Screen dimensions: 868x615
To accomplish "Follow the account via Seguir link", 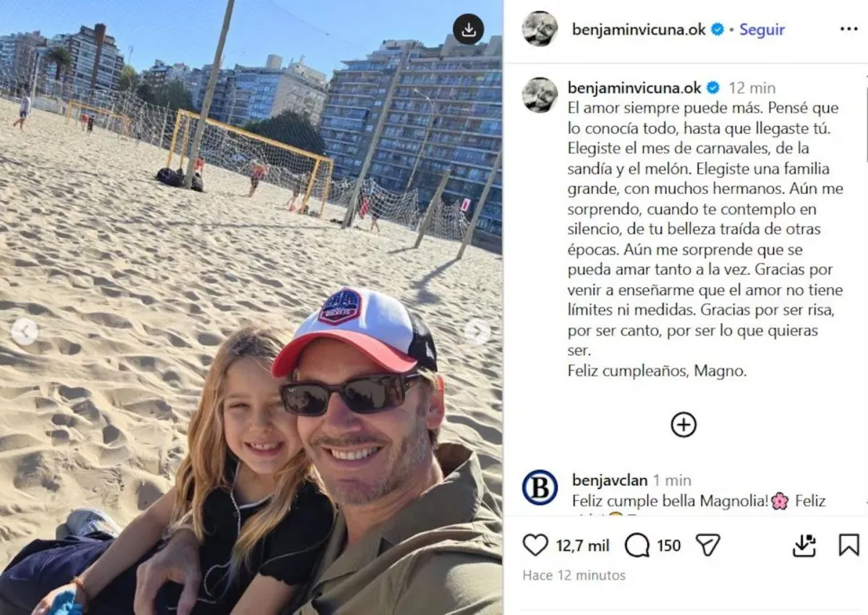I will 762,30.
